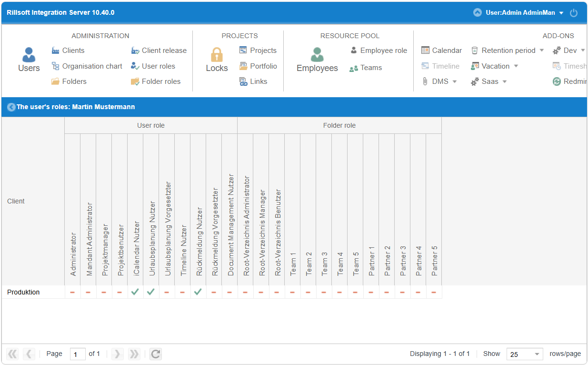Click the Folder role group header

pyautogui.click(x=339, y=126)
